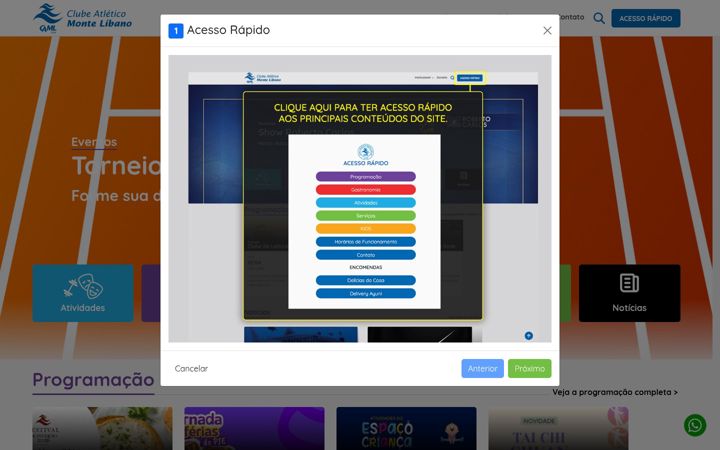Open the WhatsApp chat icon
720x450 pixels.
pos(695,425)
